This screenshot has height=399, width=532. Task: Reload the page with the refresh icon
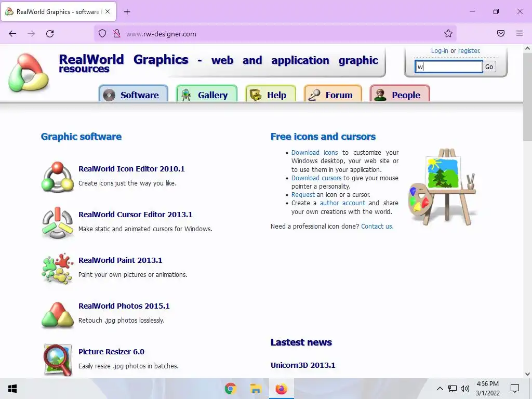coord(50,34)
